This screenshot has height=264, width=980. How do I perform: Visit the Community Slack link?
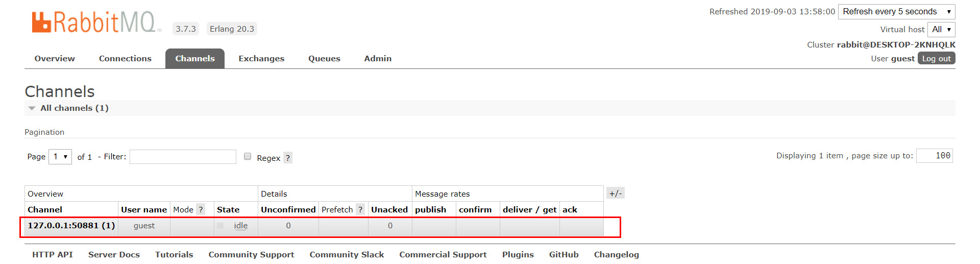click(x=347, y=254)
